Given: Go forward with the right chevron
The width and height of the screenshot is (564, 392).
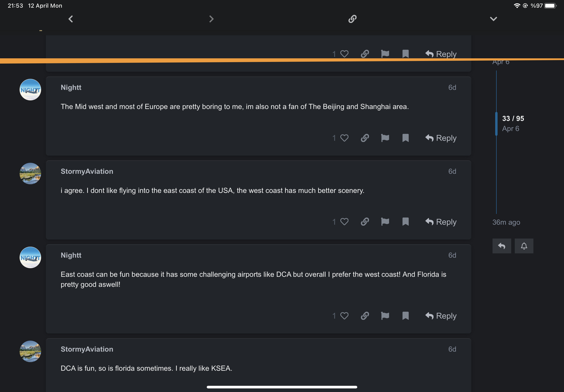Looking at the screenshot, I should click(211, 19).
